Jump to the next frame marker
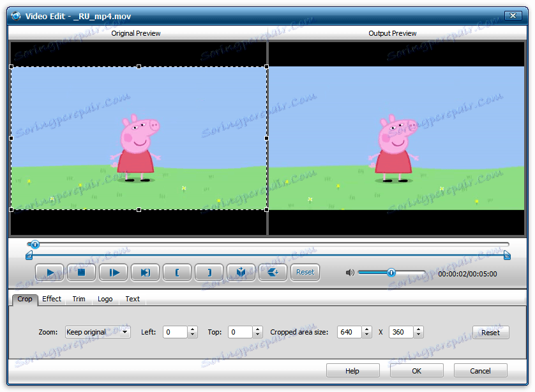535x392 pixels. click(x=145, y=272)
